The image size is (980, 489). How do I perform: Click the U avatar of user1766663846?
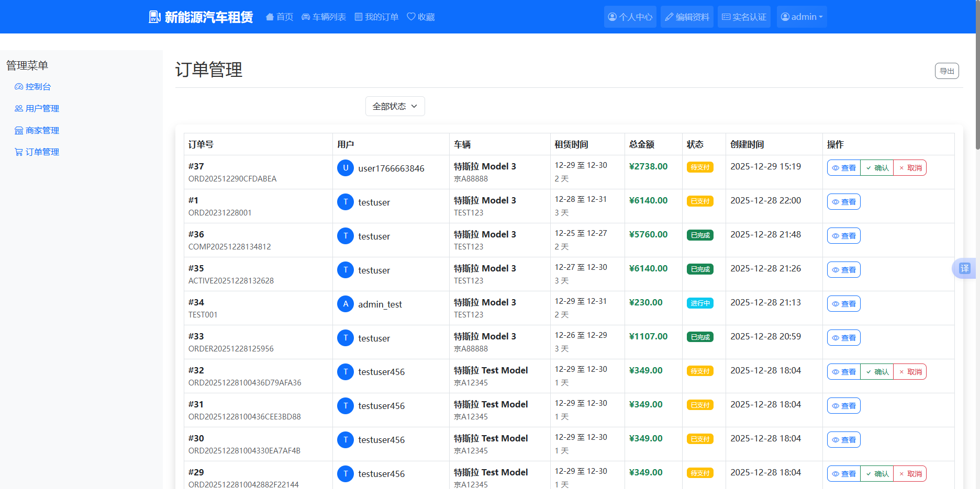[x=346, y=168]
